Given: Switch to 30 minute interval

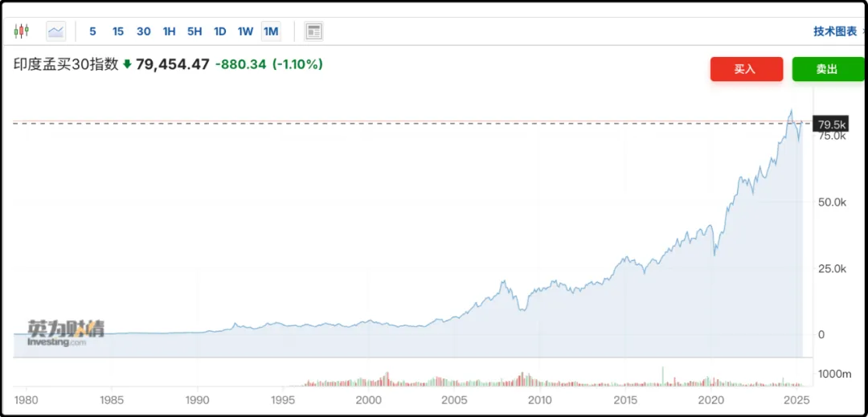Looking at the screenshot, I should point(143,31).
